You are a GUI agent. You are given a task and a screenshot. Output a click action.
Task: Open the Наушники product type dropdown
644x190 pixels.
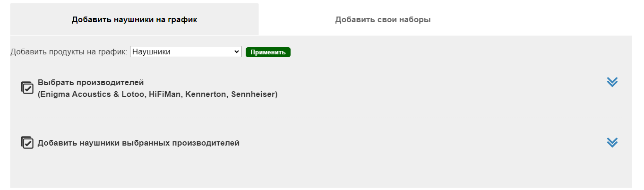[186, 52]
